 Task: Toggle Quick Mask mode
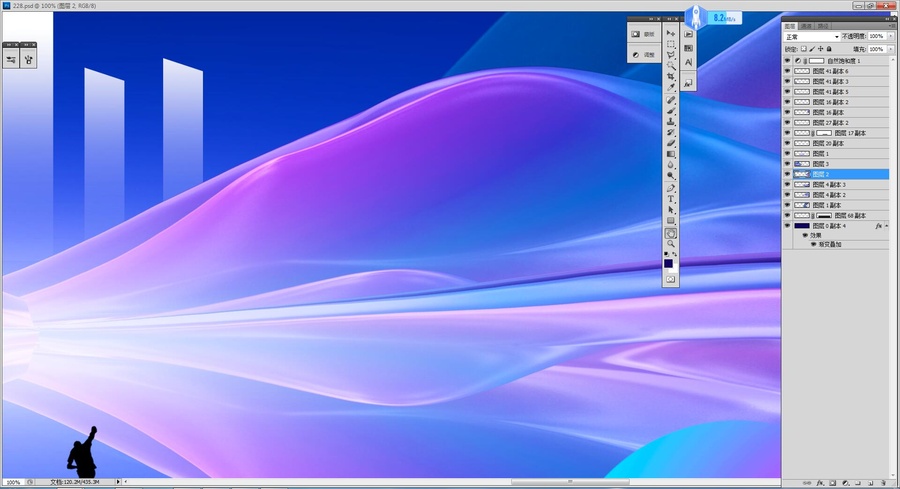(x=670, y=280)
